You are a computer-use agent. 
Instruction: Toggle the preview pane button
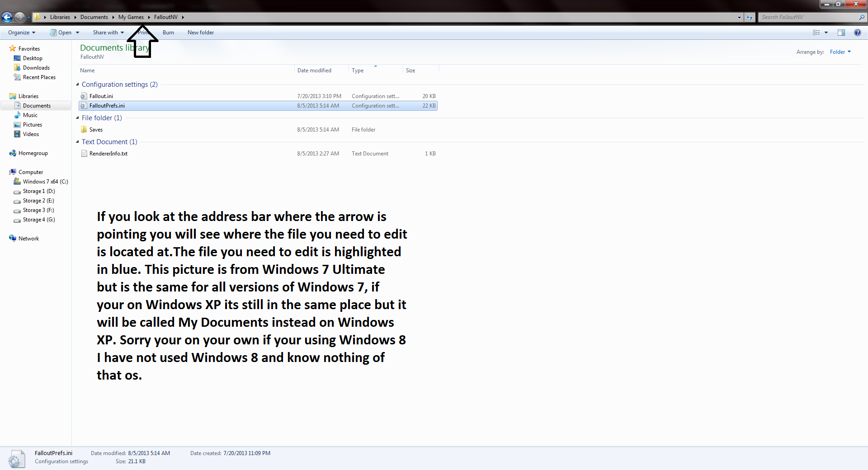tap(841, 33)
